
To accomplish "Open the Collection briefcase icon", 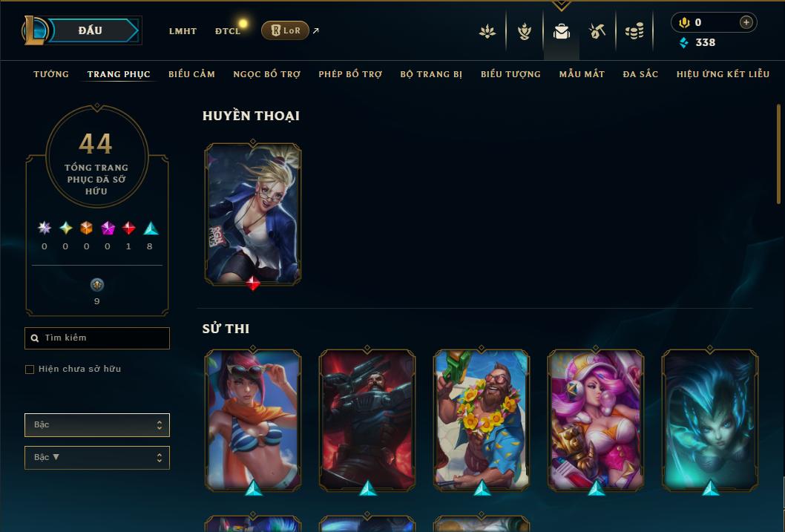I will point(561,32).
